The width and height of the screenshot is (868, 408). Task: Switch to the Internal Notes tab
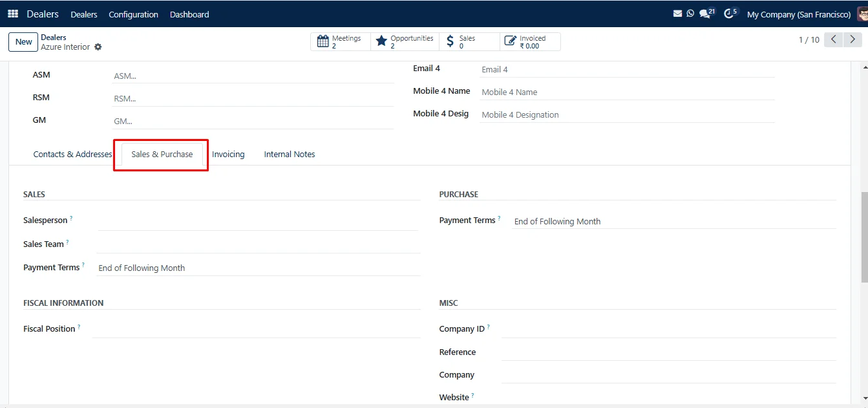click(290, 154)
